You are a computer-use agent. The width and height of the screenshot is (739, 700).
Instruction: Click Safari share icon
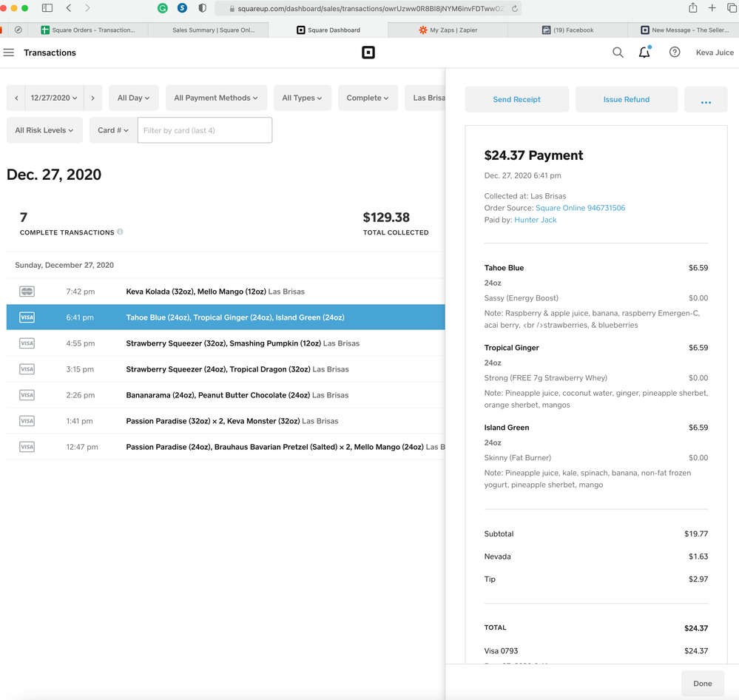tap(692, 8)
